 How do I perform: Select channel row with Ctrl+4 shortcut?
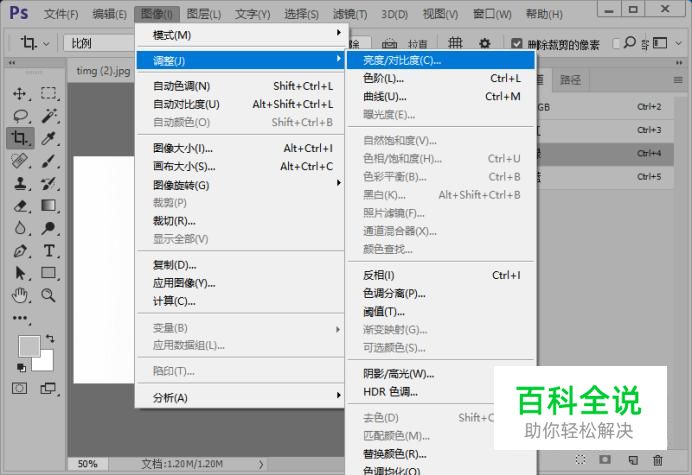click(606, 153)
